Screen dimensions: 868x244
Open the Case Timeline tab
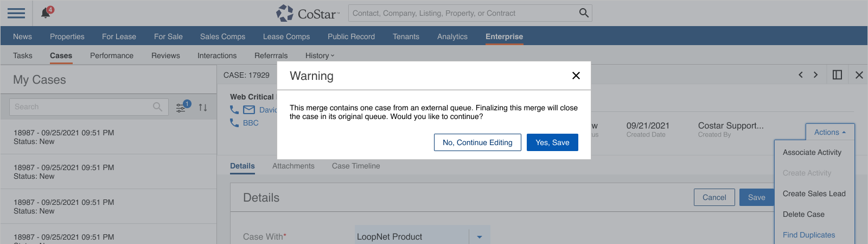(x=356, y=166)
